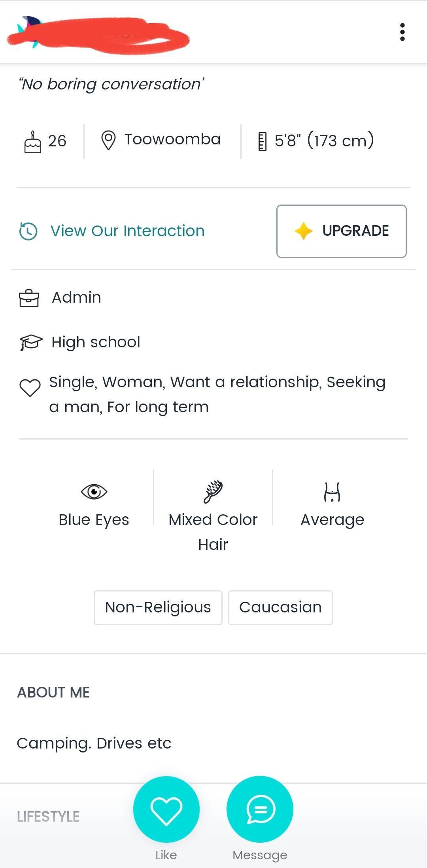Open View Our Interaction link
Image resolution: width=427 pixels, height=868 pixels.
click(127, 231)
